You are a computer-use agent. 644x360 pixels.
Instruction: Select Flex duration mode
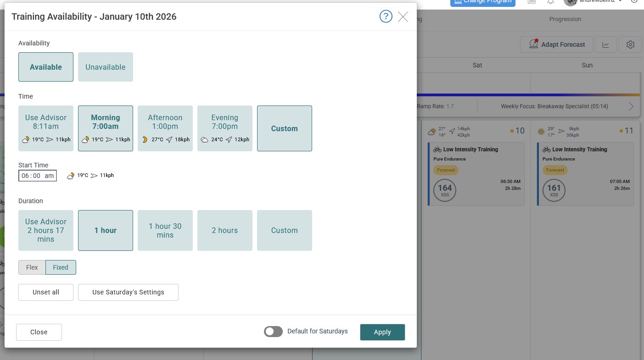tap(32, 267)
